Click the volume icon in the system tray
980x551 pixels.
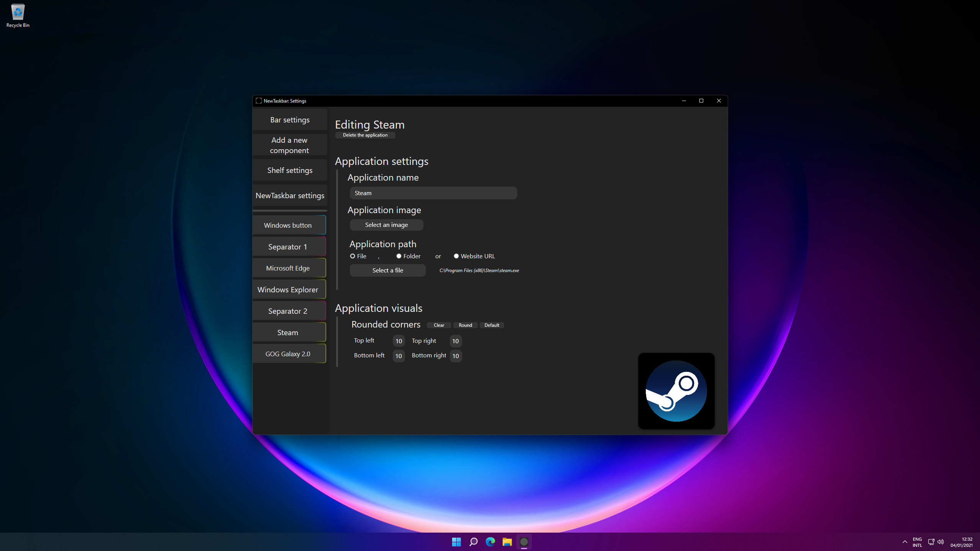(x=941, y=542)
